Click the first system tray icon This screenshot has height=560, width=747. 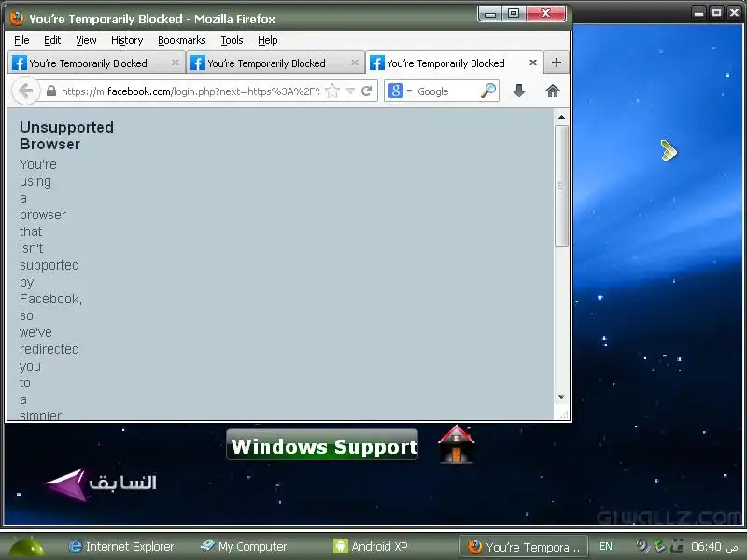642,546
